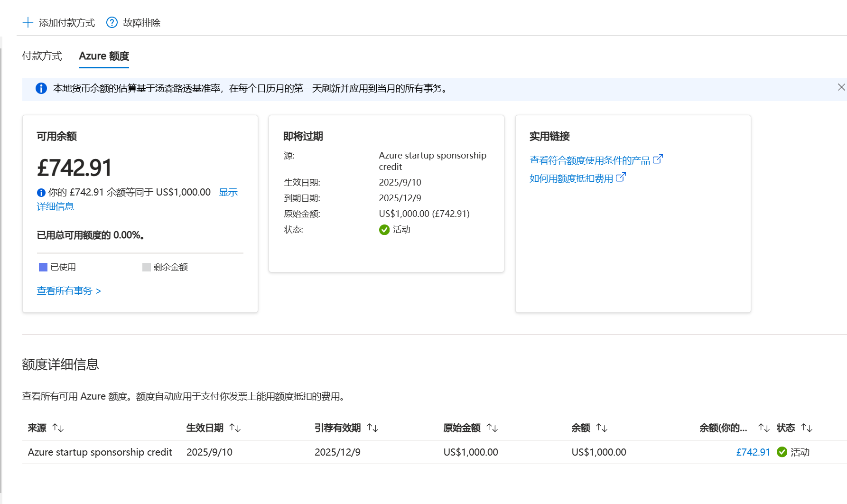Sort table by 状态 column
847x504 pixels.
tap(807, 428)
